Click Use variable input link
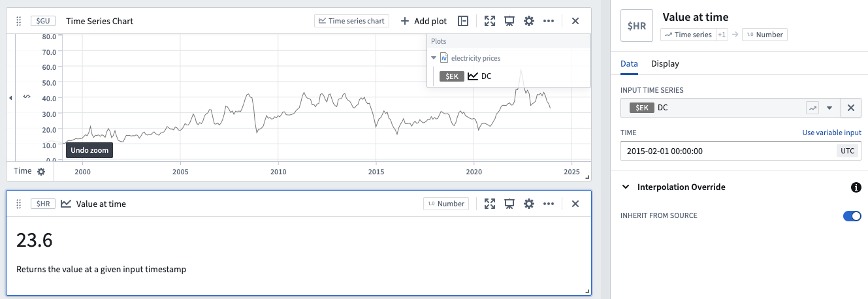Screen dimensions: 868x299 (831, 133)
